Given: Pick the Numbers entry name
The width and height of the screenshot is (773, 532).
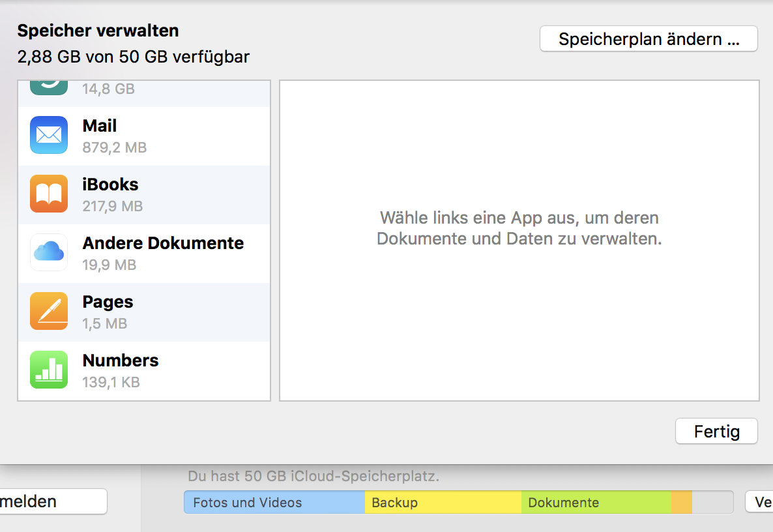Looking at the screenshot, I should [121, 361].
